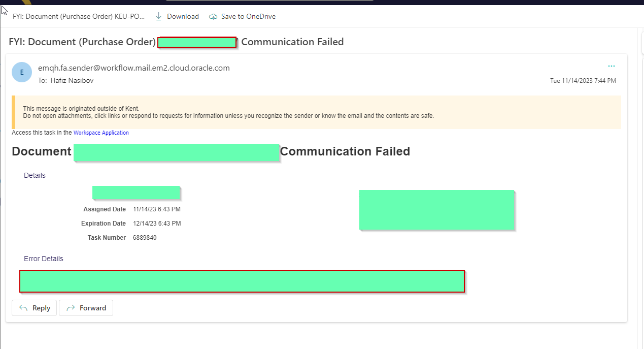Click the Forward button
Viewport: 644px width, 349px height.
pos(86,308)
